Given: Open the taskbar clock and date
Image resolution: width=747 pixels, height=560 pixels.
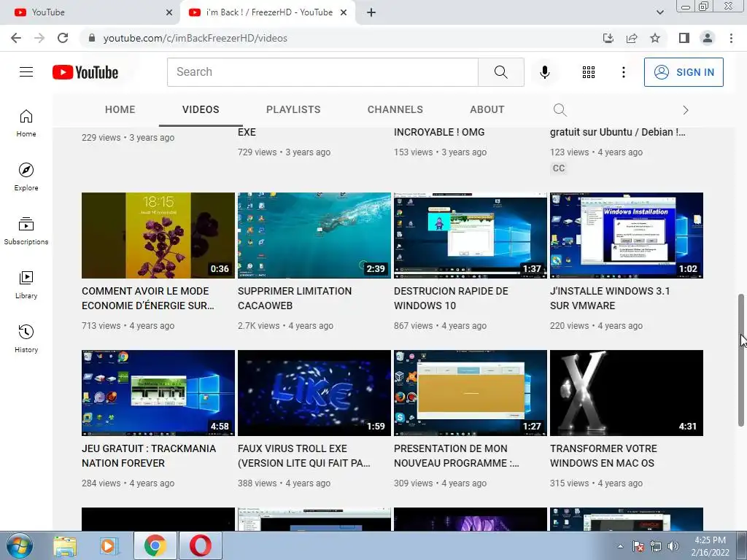Looking at the screenshot, I should [710, 546].
